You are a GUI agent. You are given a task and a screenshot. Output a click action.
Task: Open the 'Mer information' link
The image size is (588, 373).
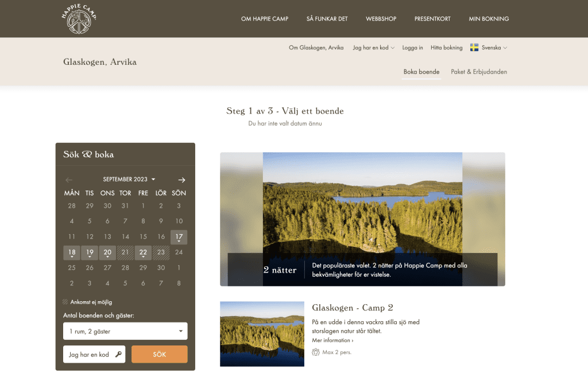(x=332, y=340)
